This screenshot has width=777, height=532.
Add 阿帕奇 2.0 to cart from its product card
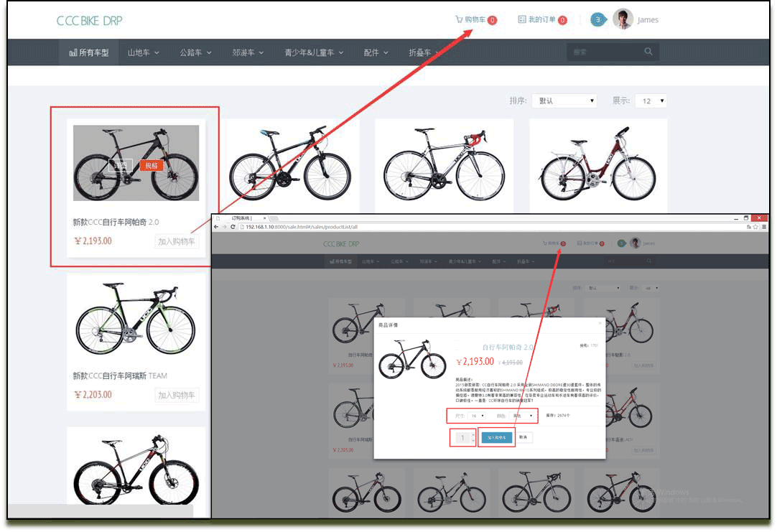[x=177, y=242]
